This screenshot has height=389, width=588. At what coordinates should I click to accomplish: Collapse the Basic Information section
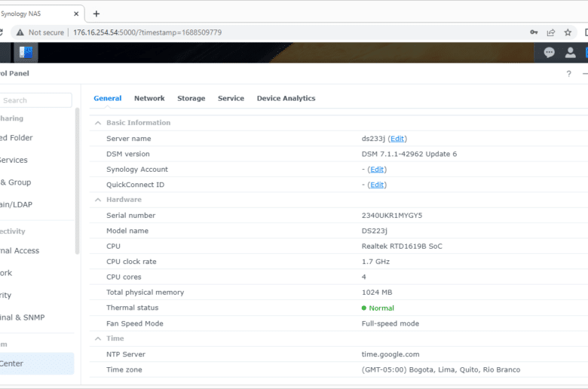[x=98, y=123]
